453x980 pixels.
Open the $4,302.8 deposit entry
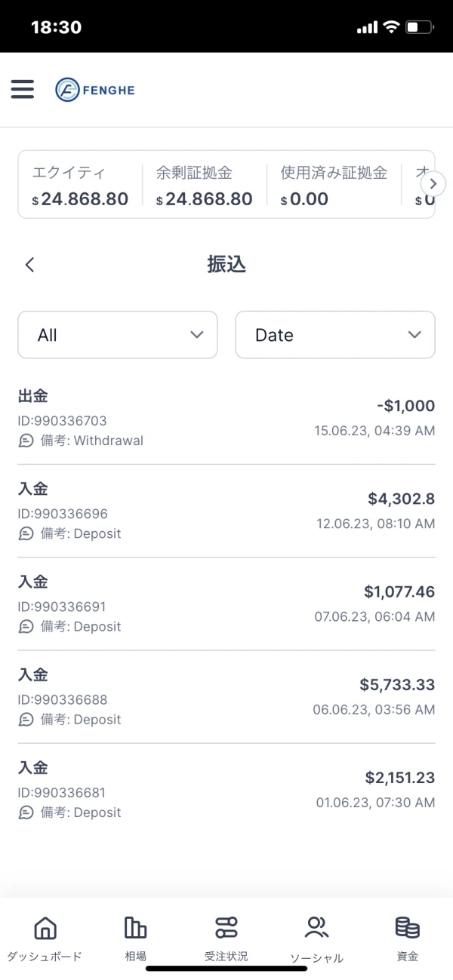click(x=226, y=511)
